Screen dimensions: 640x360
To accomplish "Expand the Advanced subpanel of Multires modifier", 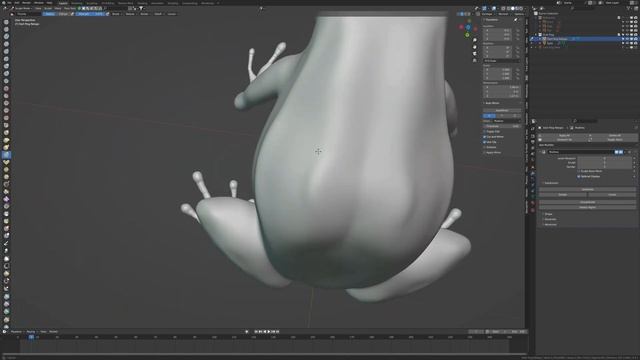I will pos(549,224).
